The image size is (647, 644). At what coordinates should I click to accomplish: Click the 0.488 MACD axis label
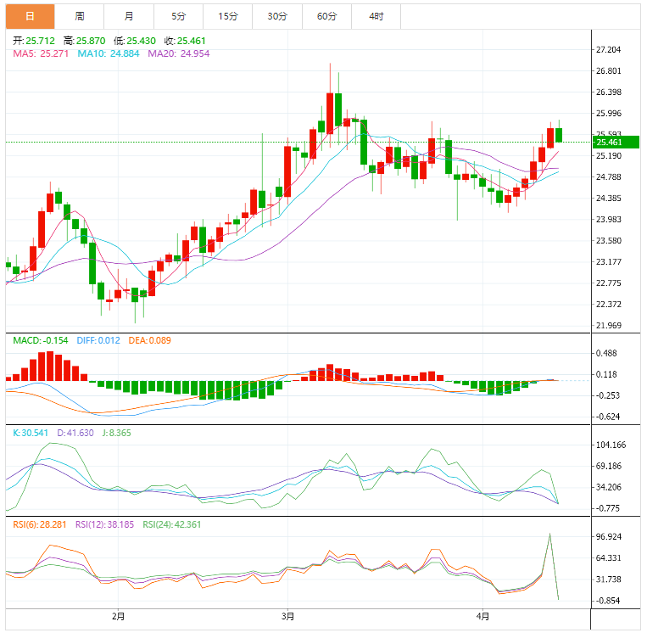[606, 353]
